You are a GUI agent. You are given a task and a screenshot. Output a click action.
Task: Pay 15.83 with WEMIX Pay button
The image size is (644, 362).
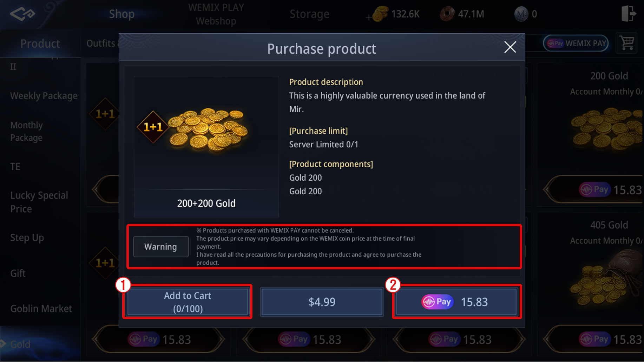point(456,302)
